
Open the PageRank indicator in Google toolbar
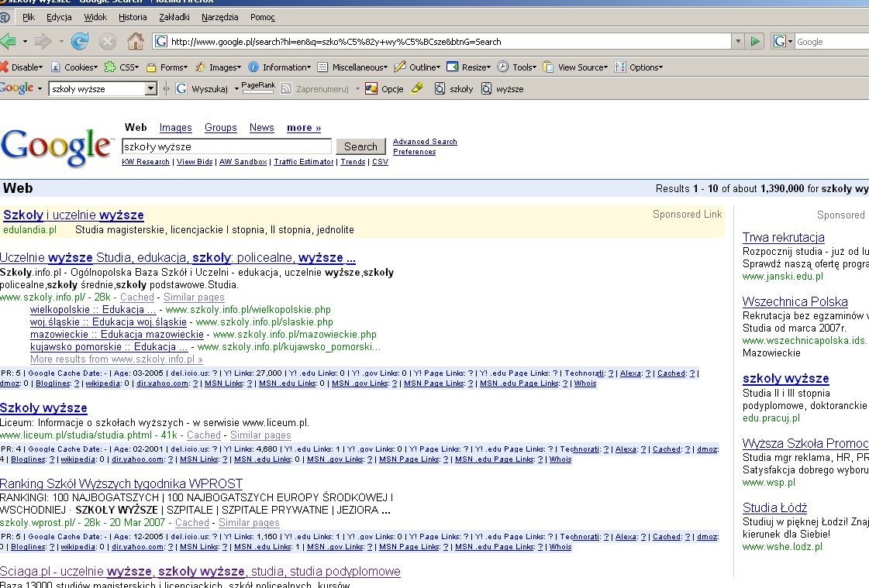pos(258,87)
